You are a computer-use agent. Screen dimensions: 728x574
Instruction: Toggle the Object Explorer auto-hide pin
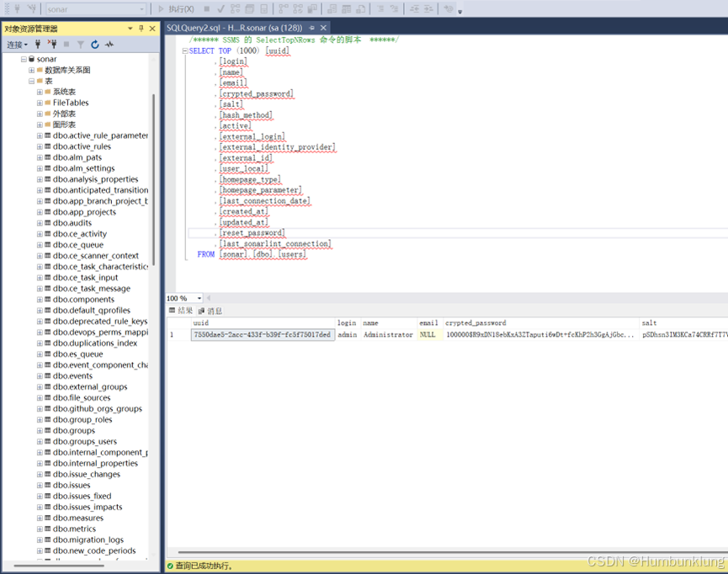coord(141,29)
